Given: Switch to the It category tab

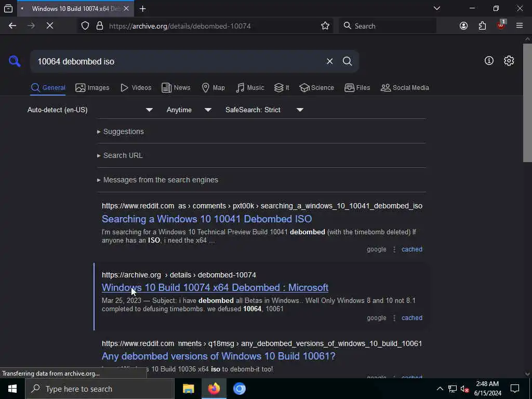Looking at the screenshot, I should tap(282, 88).
